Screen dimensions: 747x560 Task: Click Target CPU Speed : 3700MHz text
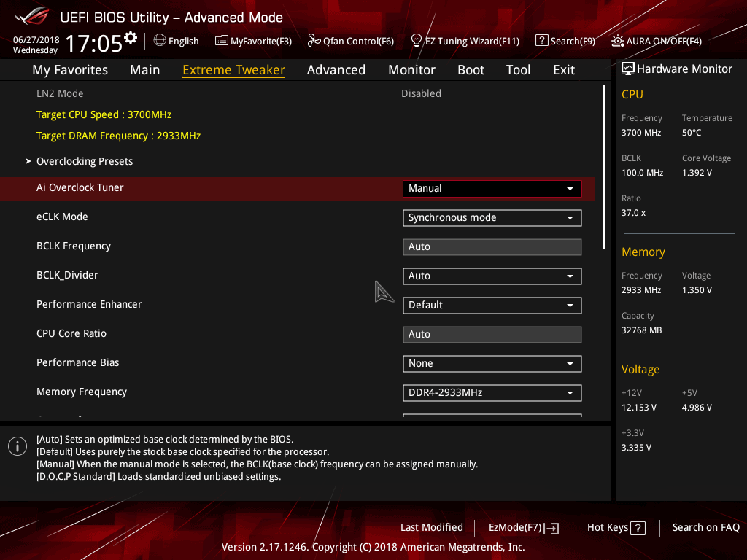point(104,114)
